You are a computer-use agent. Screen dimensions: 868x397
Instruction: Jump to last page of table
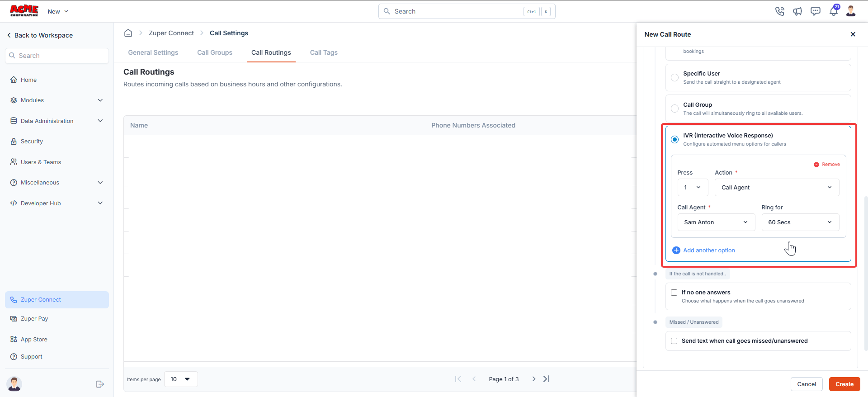tap(547, 379)
